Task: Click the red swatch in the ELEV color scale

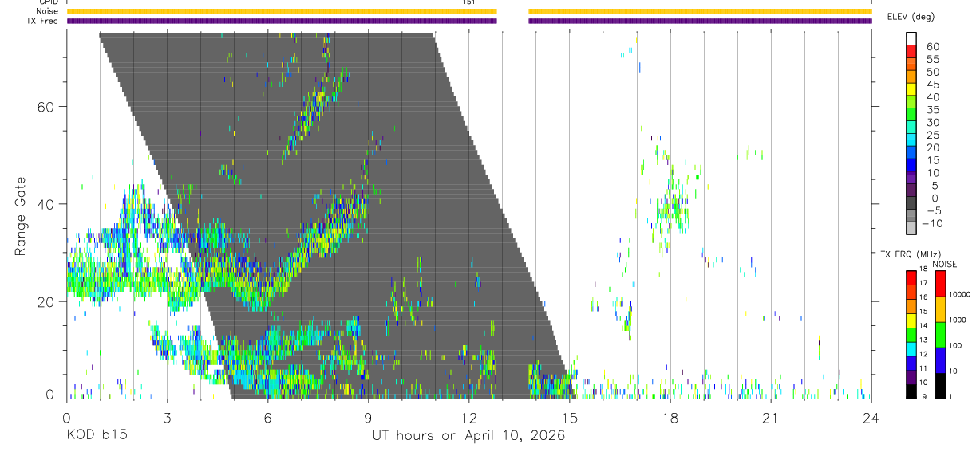Action: coord(911,51)
